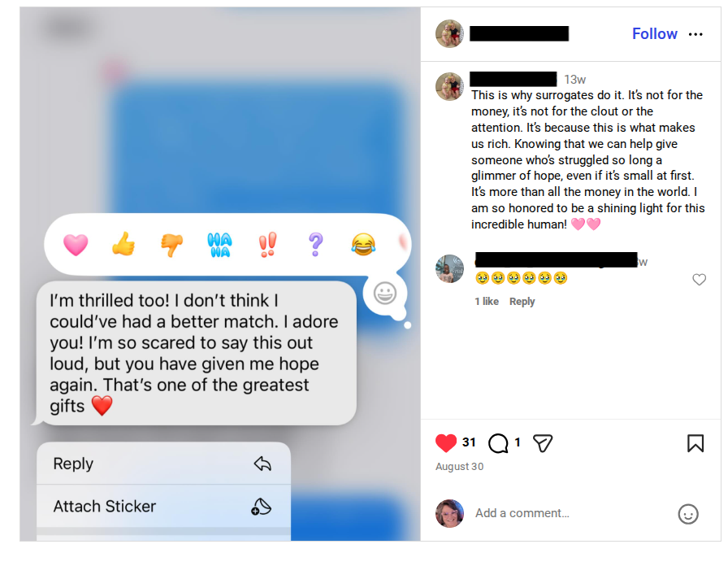Select Reply in the message context menu

click(x=163, y=464)
